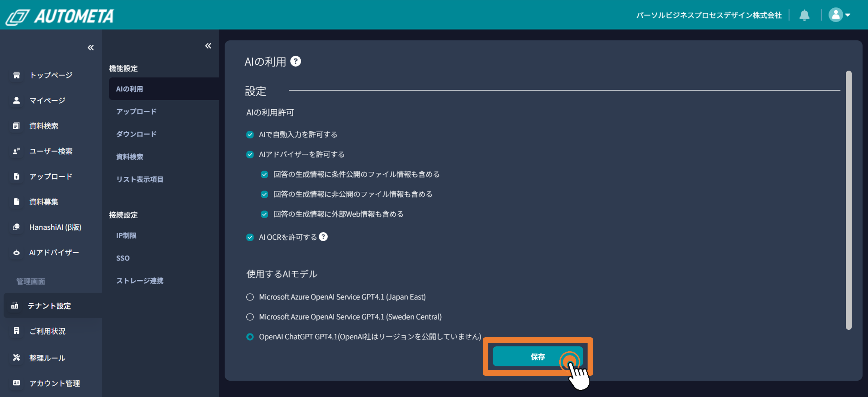Click the settings panel vertical scrollbar
The image size is (868, 397).
(x=849, y=200)
